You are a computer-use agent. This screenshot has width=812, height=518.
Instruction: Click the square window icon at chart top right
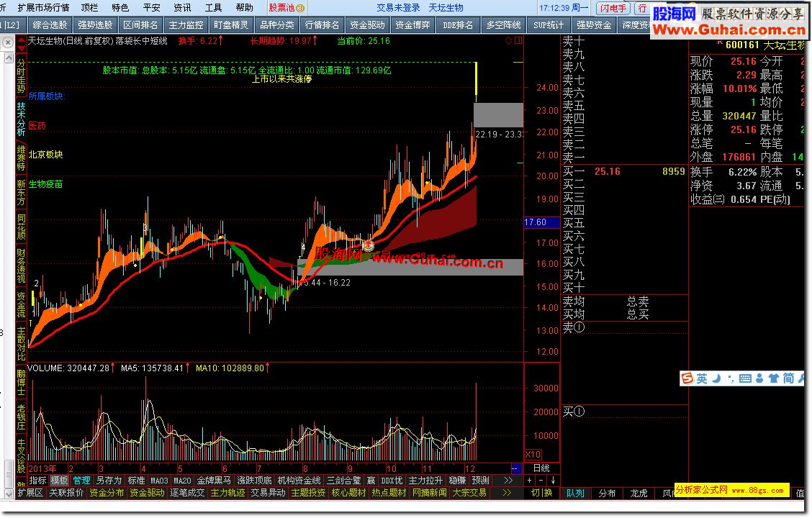[x=518, y=40]
